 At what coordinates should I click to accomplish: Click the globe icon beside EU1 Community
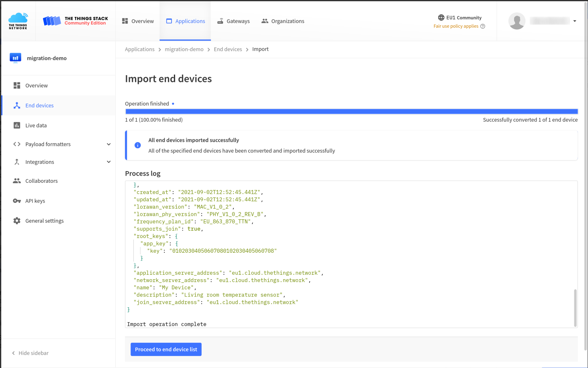tap(441, 18)
